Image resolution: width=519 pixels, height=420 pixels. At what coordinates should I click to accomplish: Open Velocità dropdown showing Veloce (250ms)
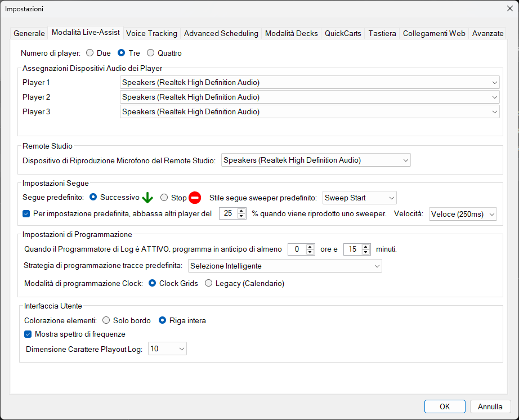pyautogui.click(x=463, y=214)
